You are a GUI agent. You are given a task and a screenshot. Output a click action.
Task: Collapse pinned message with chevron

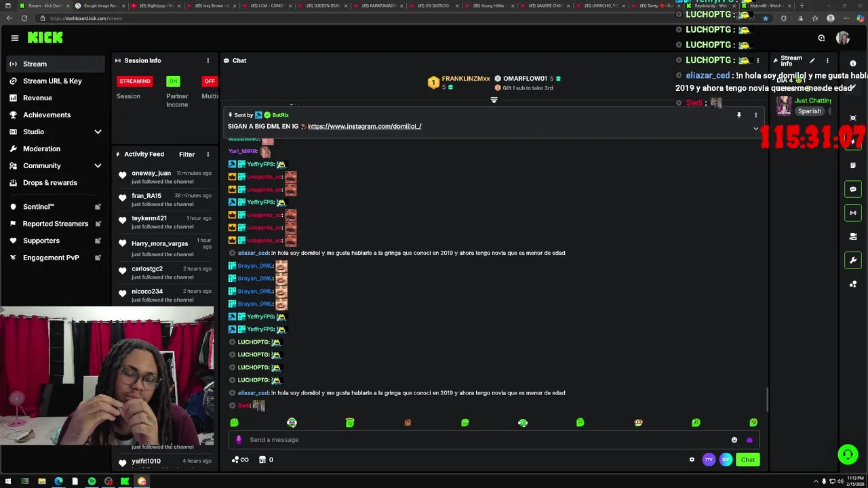[755, 128]
